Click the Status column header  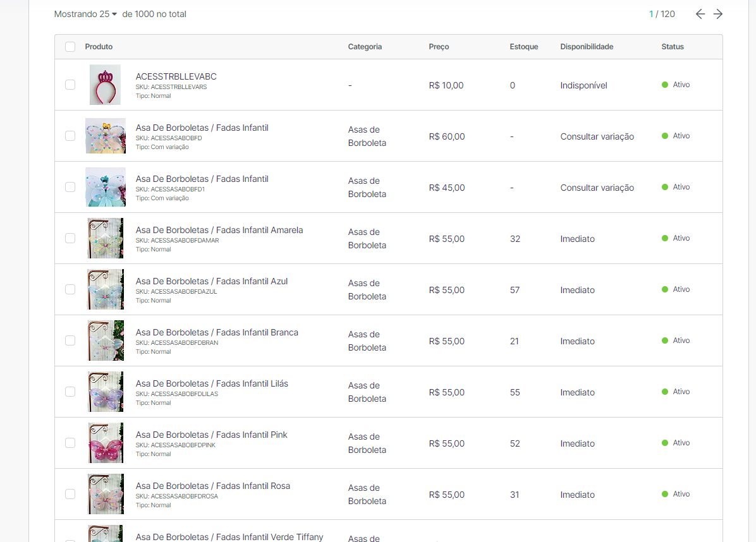click(x=673, y=47)
